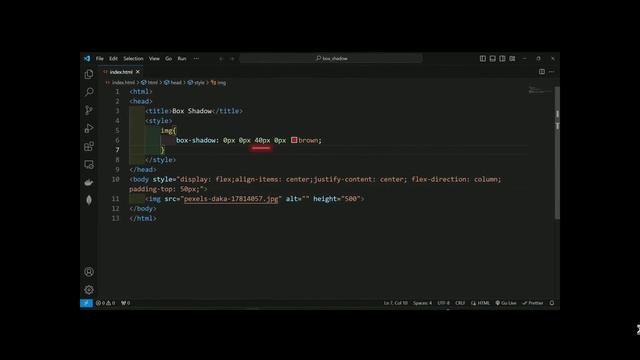
Task: Toggle the secondary side bar layout icon
Action: coord(502,59)
